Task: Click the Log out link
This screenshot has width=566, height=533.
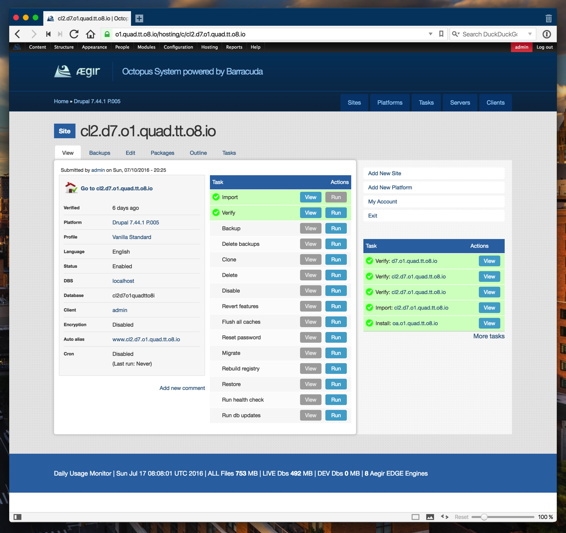Action: (x=544, y=47)
